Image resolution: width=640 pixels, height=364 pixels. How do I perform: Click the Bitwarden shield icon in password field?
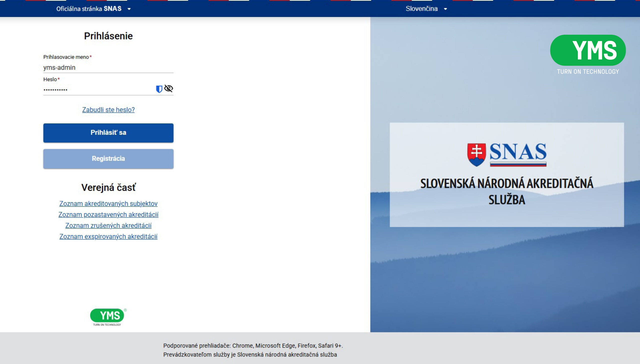[x=159, y=89]
